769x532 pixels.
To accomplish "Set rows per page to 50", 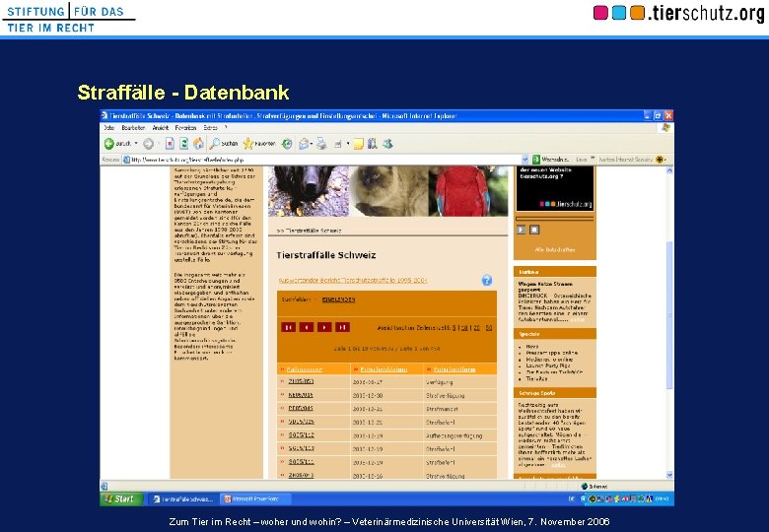I will click(488, 328).
